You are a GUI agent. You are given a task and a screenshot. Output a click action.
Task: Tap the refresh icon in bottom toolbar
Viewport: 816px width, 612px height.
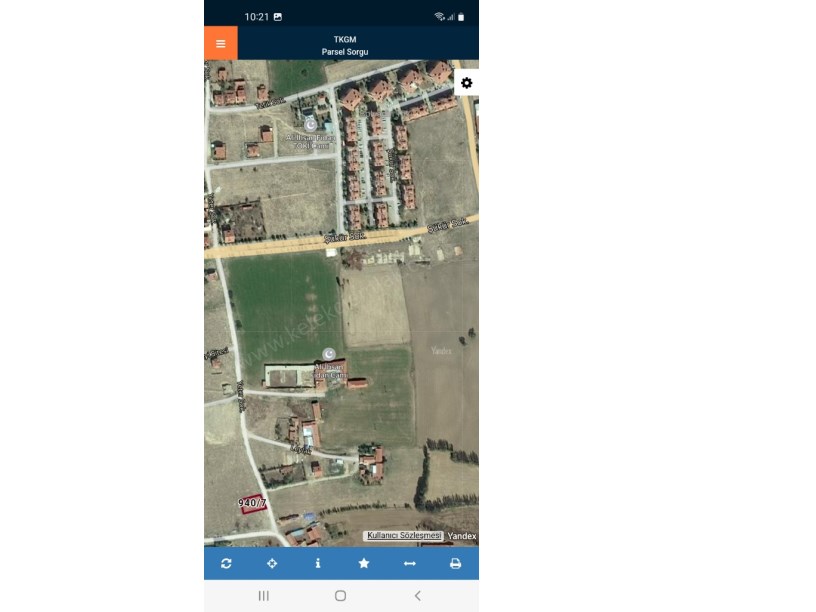click(226, 563)
